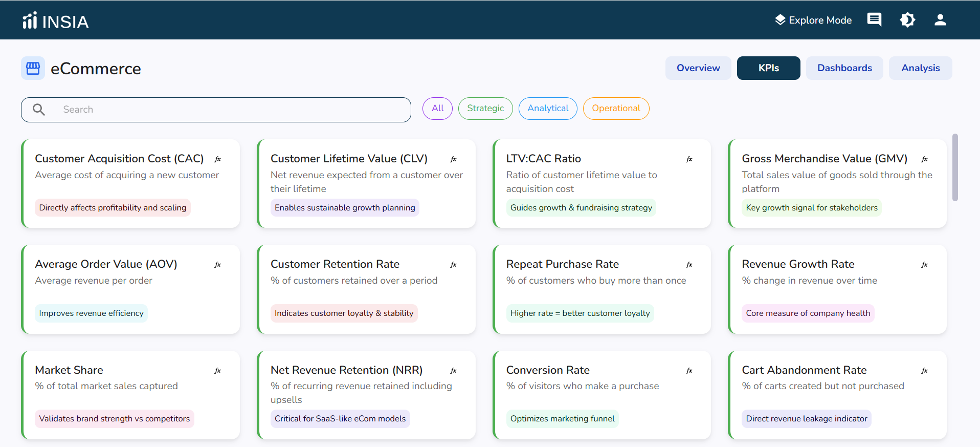Open formula icon on Conversion Rate card

click(x=689, y=371)
